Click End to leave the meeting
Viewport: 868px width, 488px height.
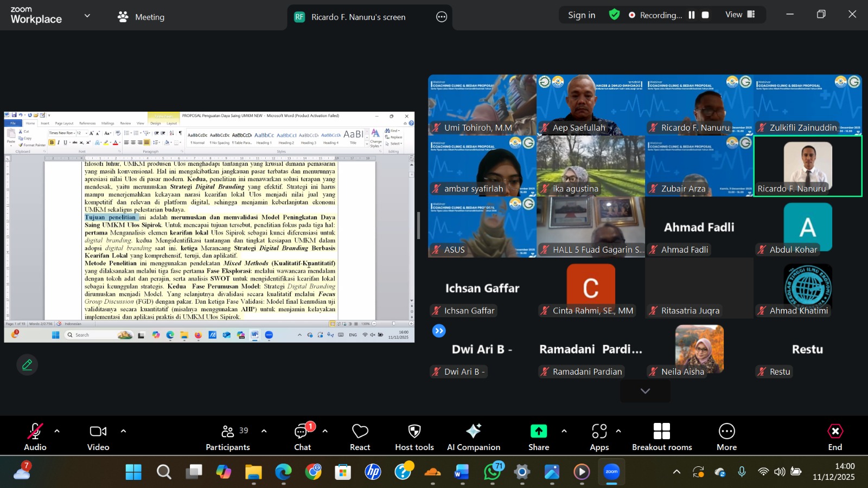[835, 437]
